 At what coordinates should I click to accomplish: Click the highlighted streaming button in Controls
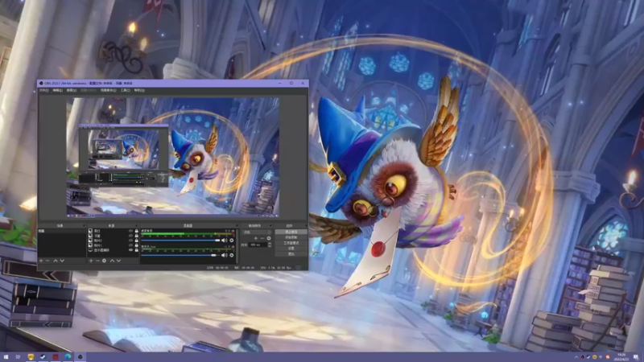(x=291, y=232)
